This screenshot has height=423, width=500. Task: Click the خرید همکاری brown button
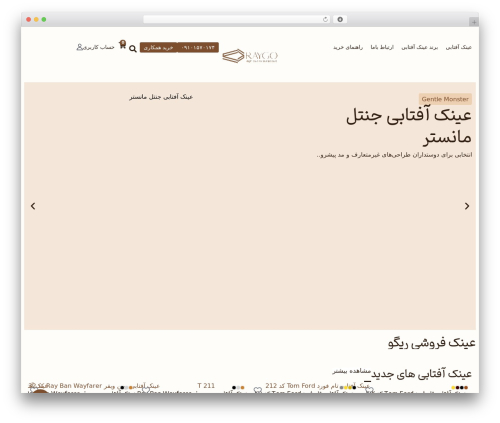tap(158, 47)
